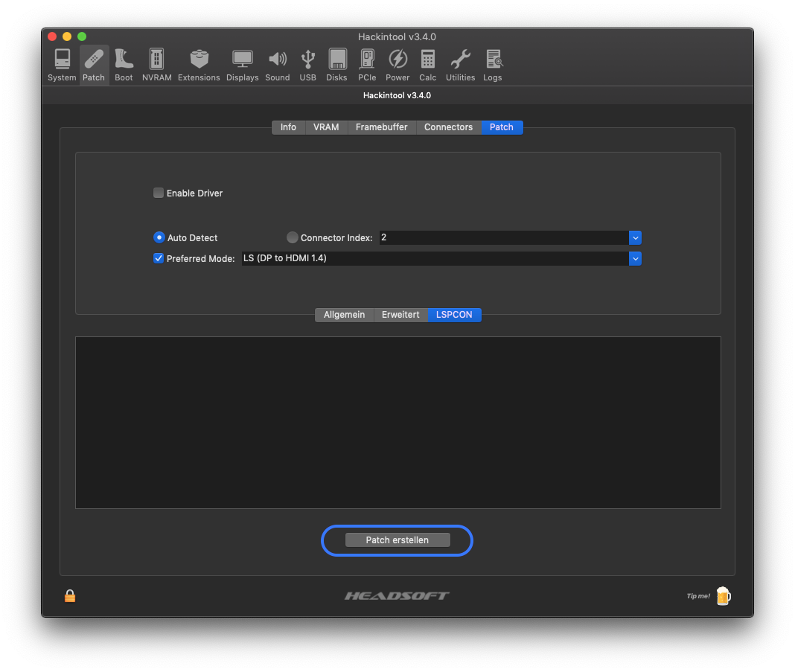Click the Tip me! text

point(698,596)
